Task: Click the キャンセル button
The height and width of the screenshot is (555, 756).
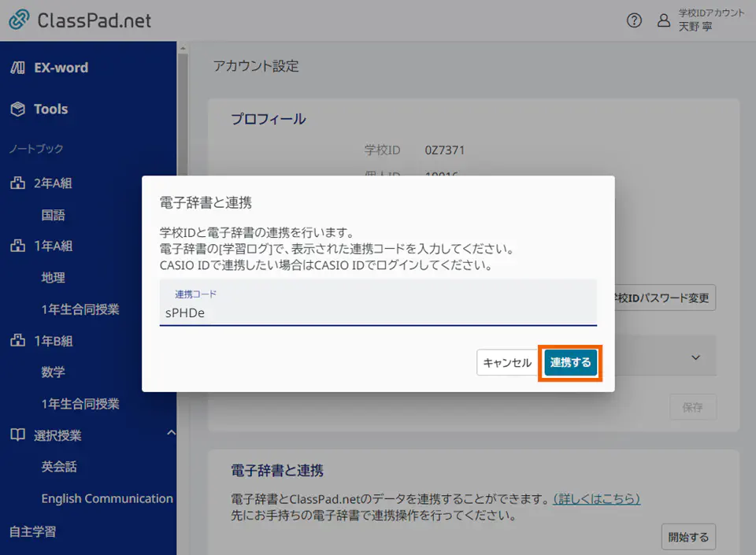Action: tap(505, 363)
